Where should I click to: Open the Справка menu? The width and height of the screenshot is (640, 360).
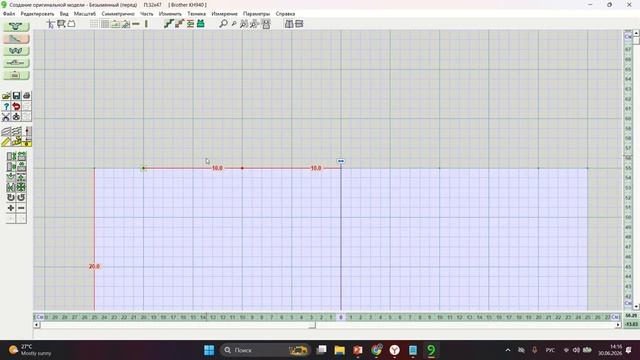(285, 13)
